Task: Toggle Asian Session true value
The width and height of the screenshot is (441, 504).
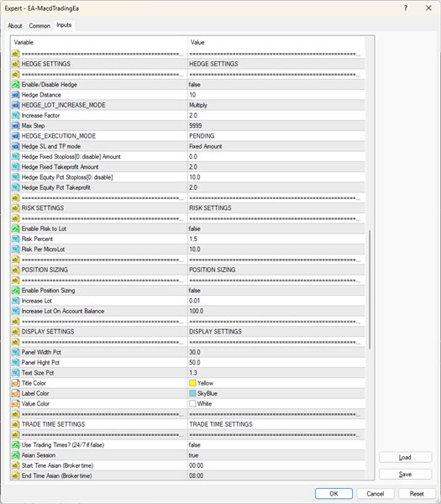Action: click(276, 455)
